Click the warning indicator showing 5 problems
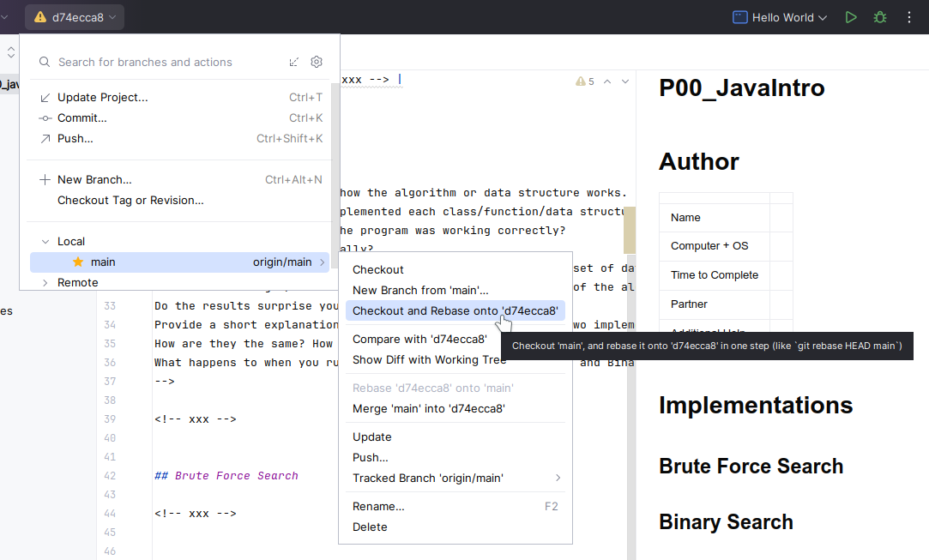The width and height of the screenshot is (929, 560). pos(585,81)
